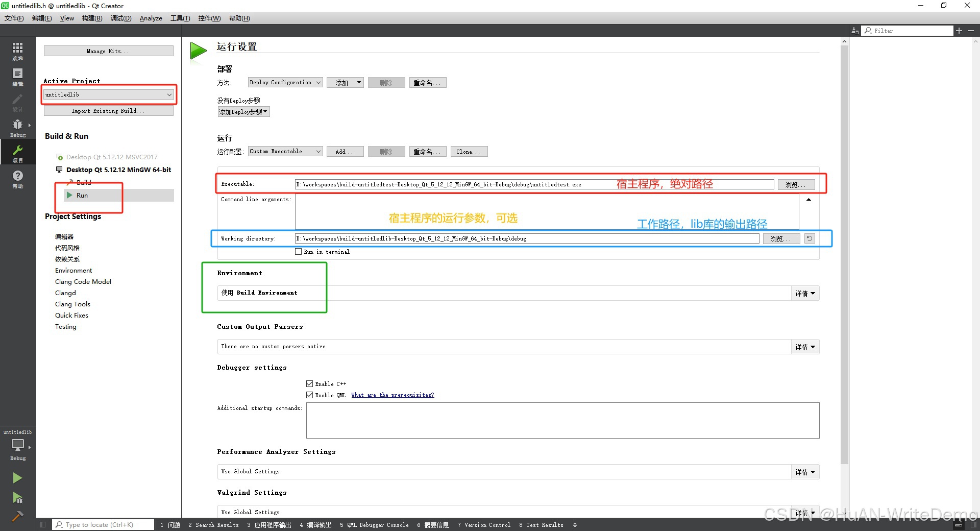
Task: Click into the Working directory field
Action: click(527, 238)
